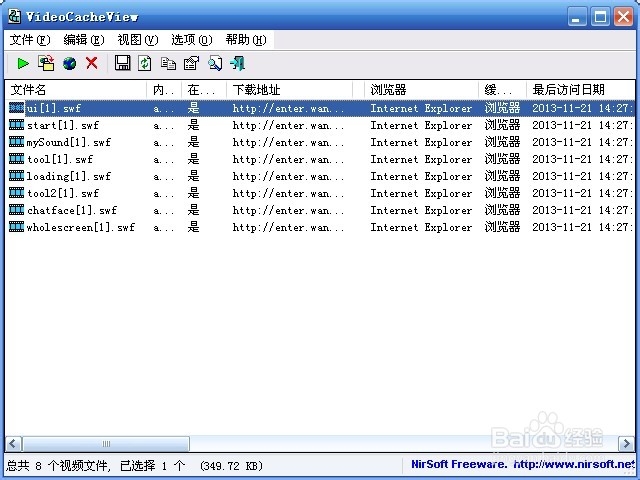Click the film icon beside tool2[1].swf
Image resolution: width=640 pixels, height=480 pixels.
(17, 193)
